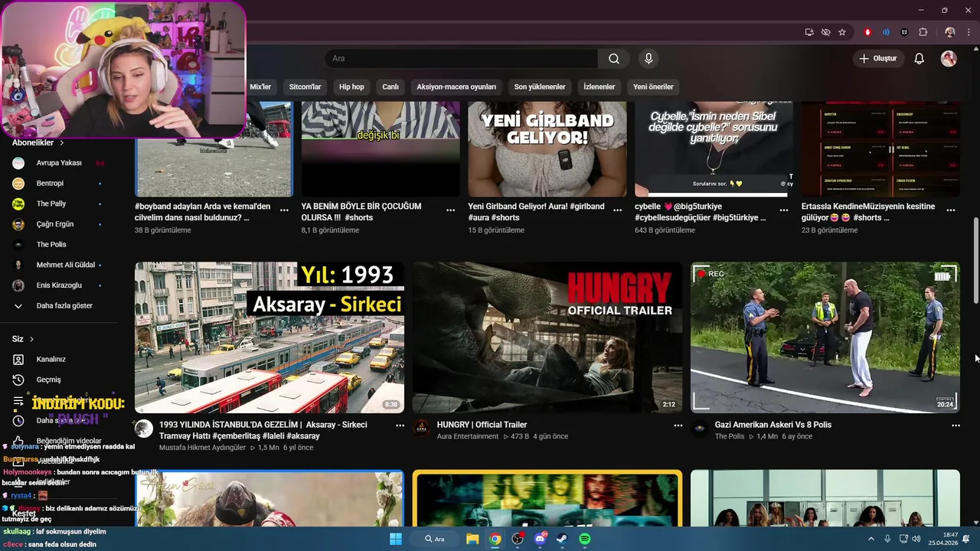
Task: Open options for boyband adayları short
Action: [284, 210]
